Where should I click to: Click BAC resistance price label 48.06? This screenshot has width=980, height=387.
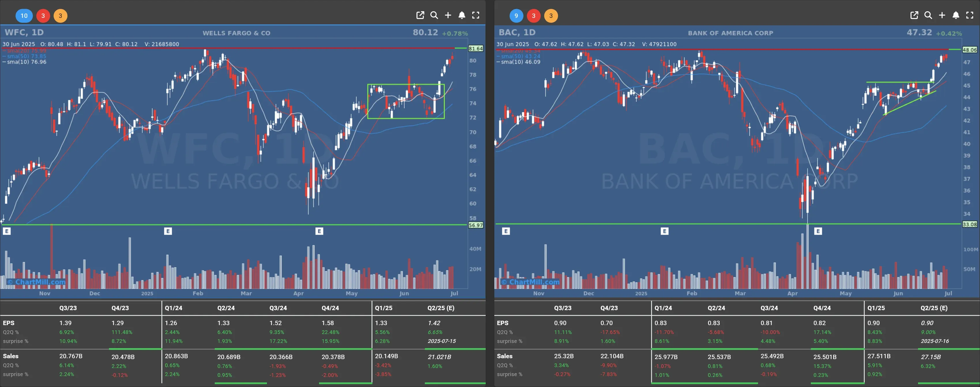pos(969,50)
